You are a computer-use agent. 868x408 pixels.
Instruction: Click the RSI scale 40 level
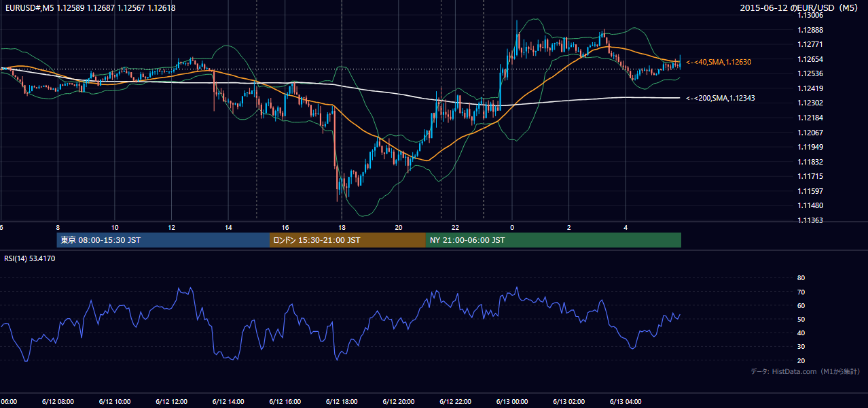coord(801,333)
